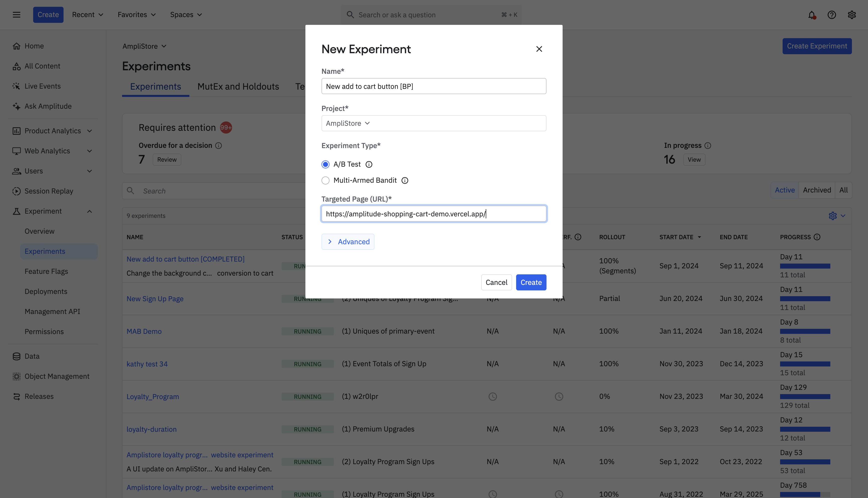
Task: Click the table settings gear icon
Action: coord(832,216)
